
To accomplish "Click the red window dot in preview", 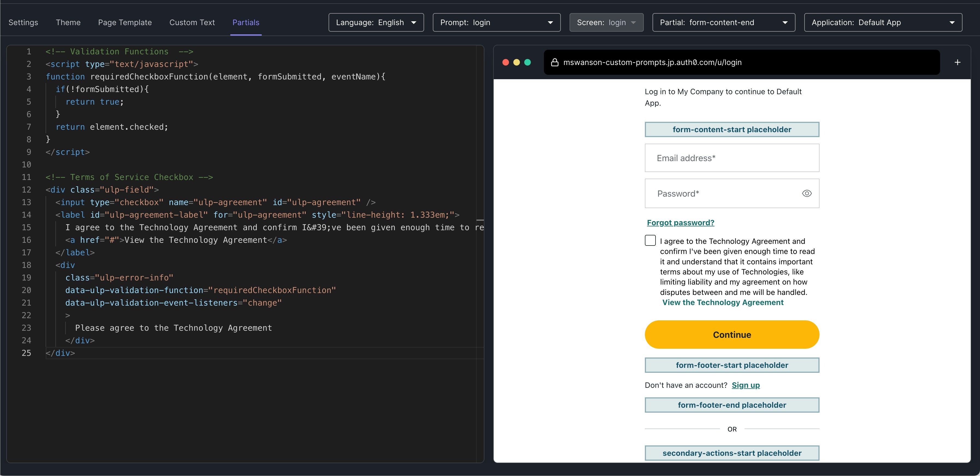I will point(506,63).
